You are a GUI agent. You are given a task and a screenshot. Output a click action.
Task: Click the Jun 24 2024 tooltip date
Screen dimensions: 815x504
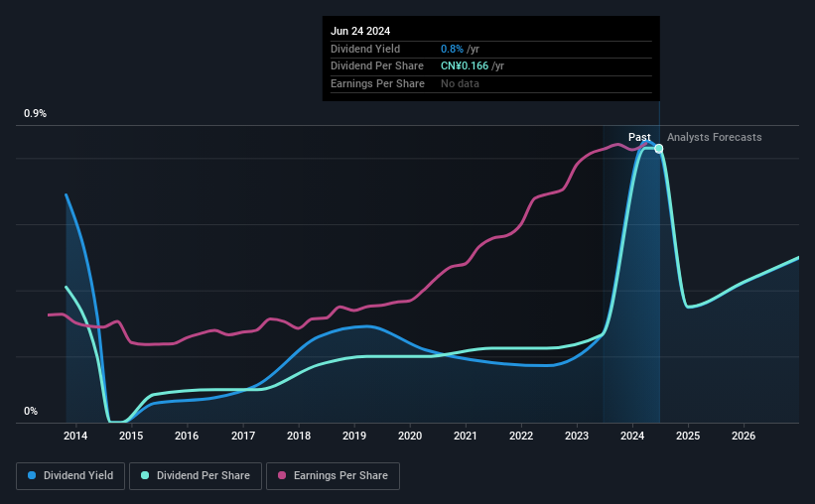[x=360, y=31]
